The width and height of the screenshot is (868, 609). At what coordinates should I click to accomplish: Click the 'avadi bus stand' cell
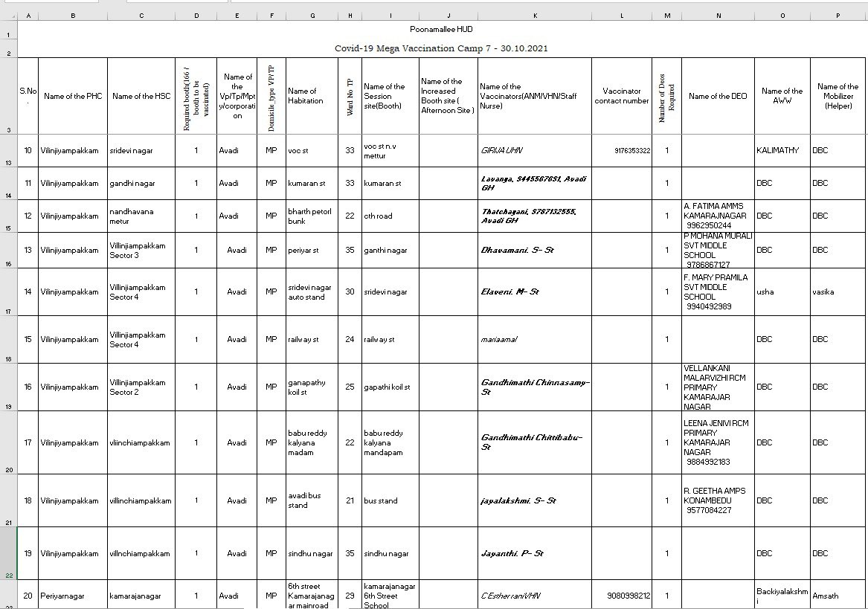312,500
